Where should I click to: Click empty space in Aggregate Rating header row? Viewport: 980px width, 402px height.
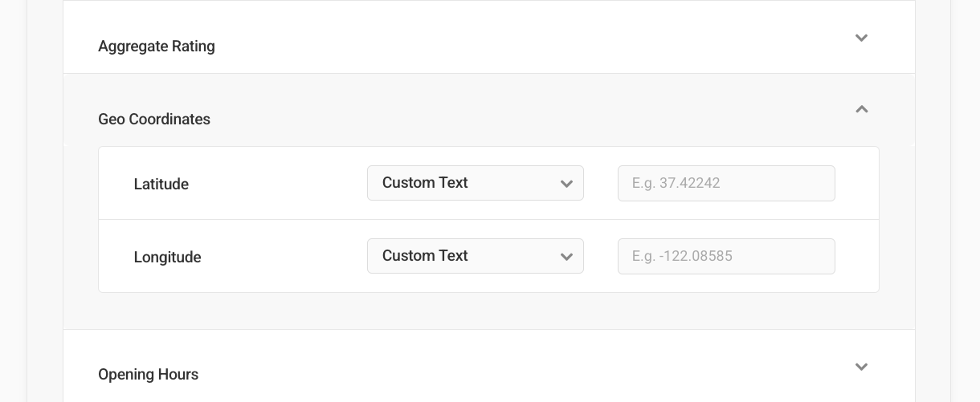(522, 44)
